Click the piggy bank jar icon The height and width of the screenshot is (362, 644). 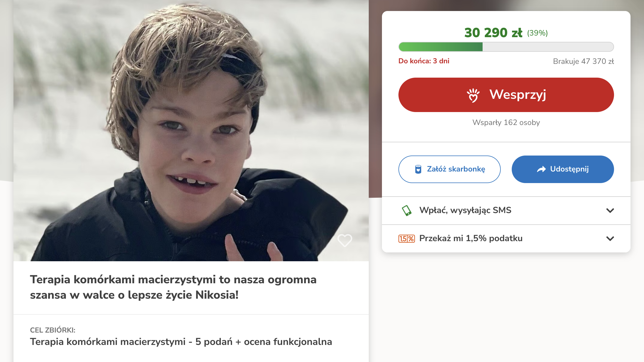coord(418,169)
